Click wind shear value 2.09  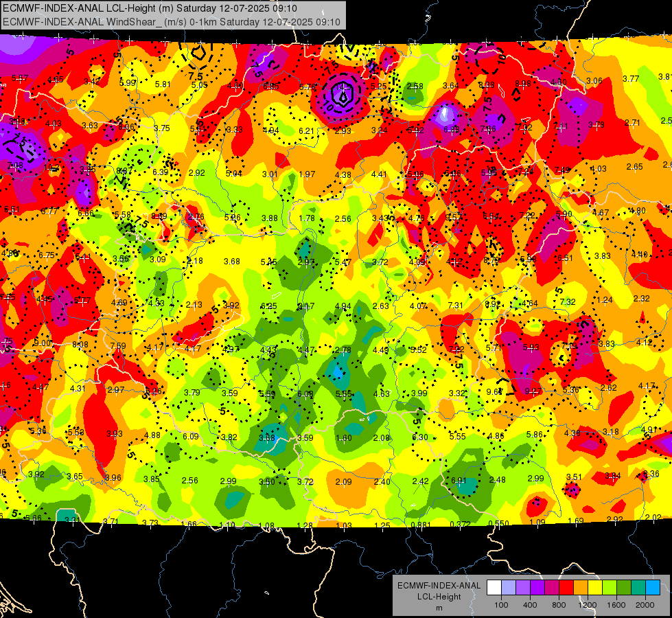344,481
